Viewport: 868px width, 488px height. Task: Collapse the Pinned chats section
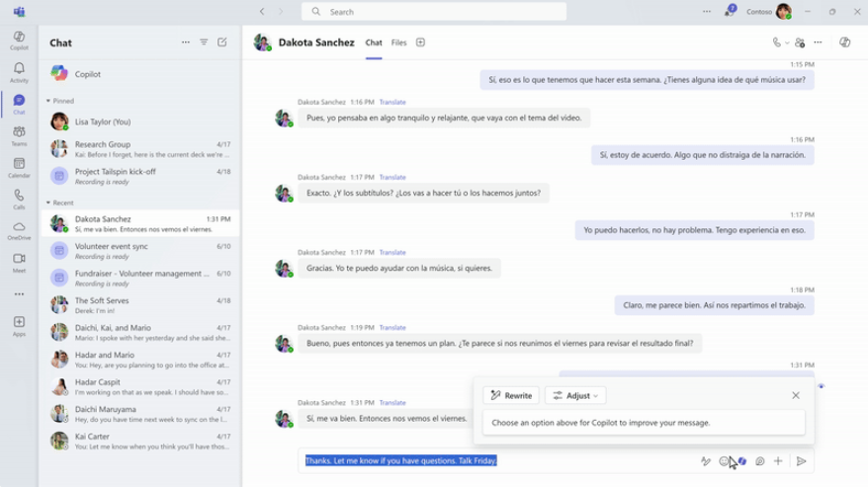pyautogui.click(x=47, y=101)
